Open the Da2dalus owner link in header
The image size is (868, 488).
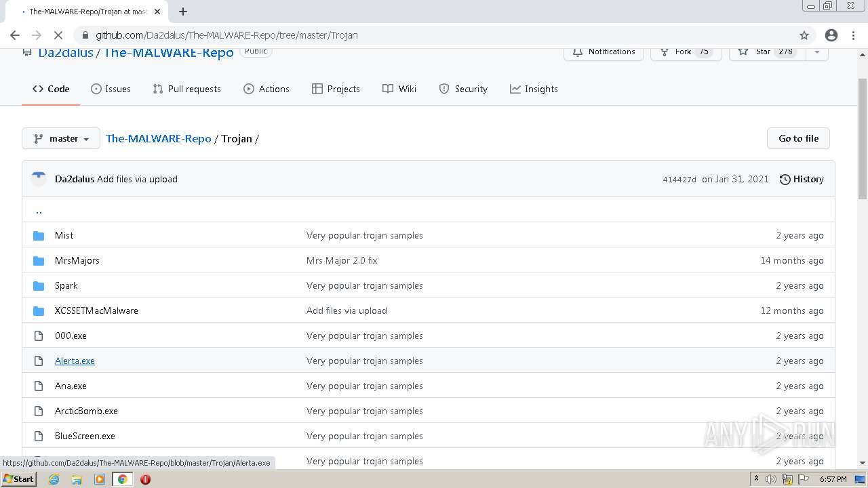(x=66, y=52)
